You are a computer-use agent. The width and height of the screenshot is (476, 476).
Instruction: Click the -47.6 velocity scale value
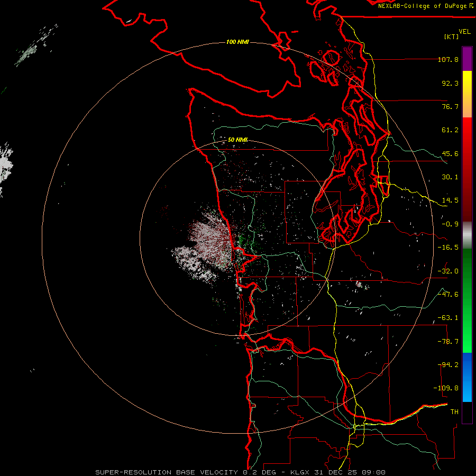(x=448, y=295)
